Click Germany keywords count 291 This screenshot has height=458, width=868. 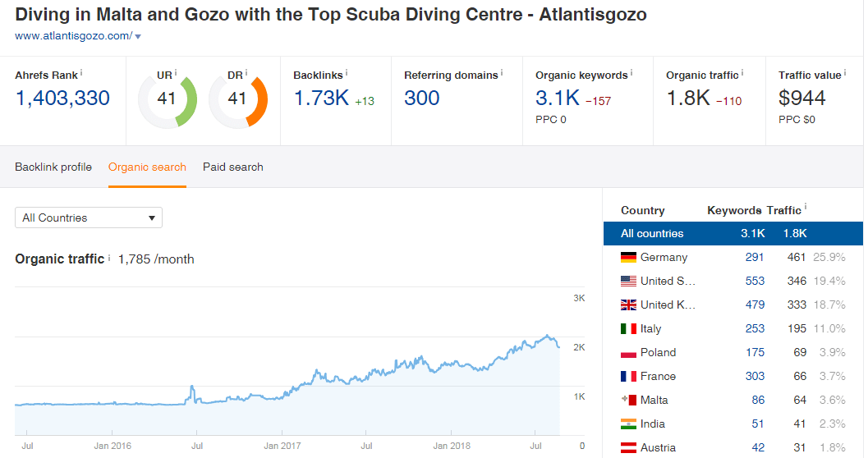pyautogui.click(x=755, y=257)
